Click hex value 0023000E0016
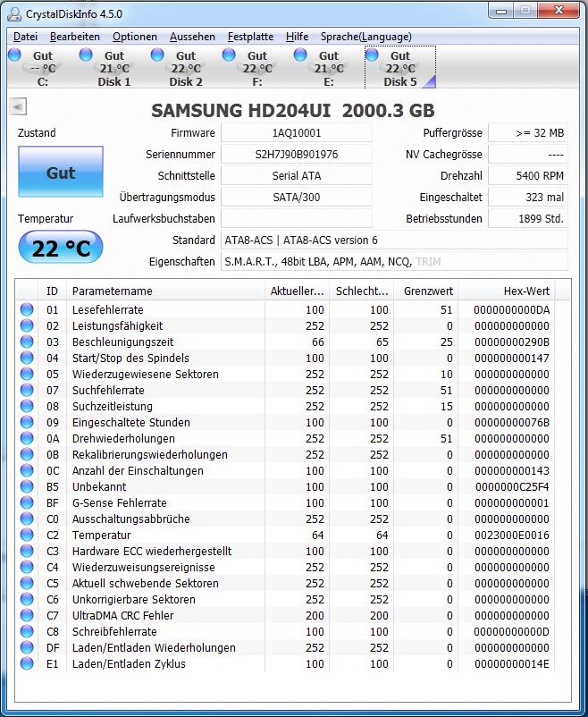 tap(512, 535)
